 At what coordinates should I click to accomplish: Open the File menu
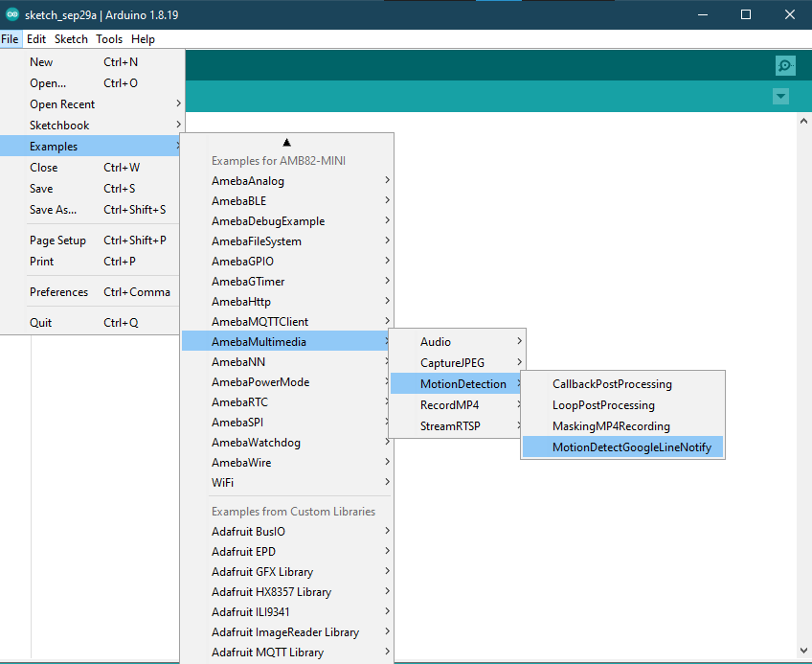(10, 39)
